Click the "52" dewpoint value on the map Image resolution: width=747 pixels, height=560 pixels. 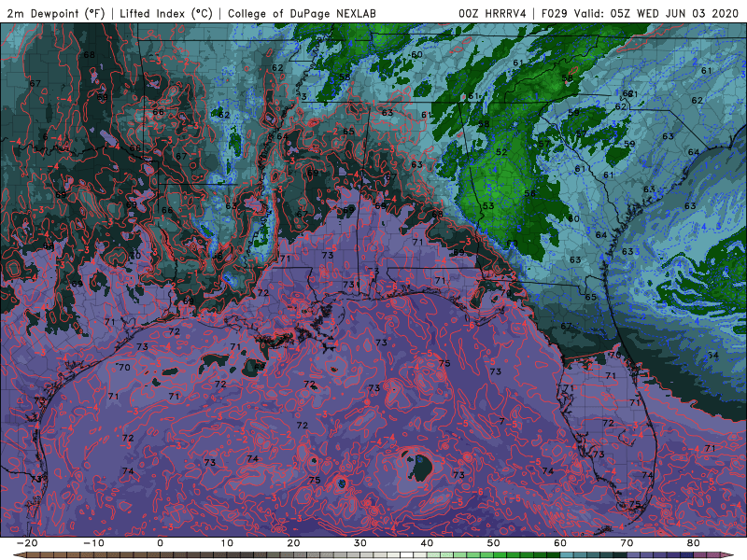[501, 152]
